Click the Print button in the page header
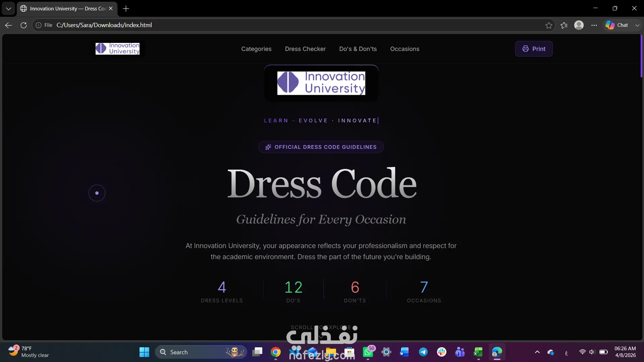This screenshot has width=644, height=362. click(x=534, y=49)
